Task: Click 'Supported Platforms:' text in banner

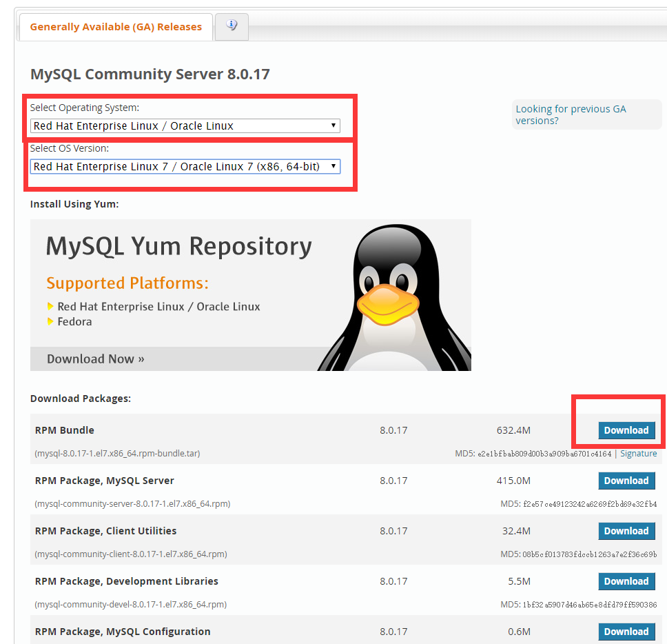Action: 127,283
